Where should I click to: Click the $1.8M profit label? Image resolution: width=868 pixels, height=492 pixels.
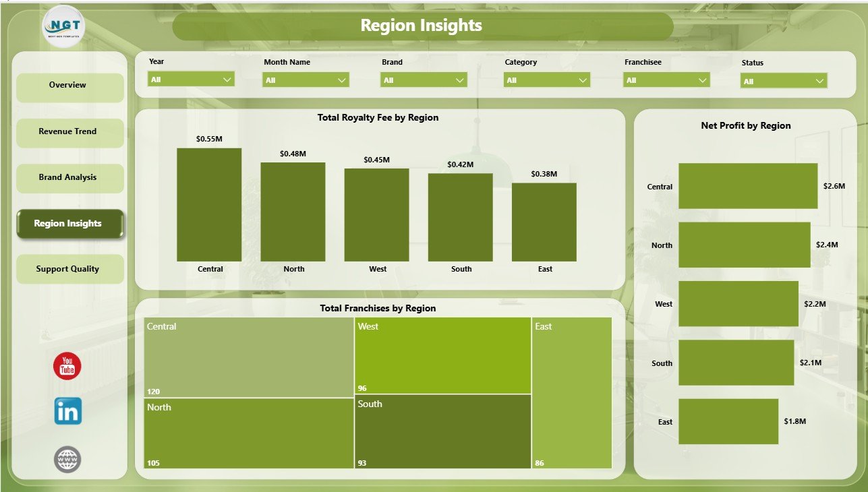coord(795,421)
